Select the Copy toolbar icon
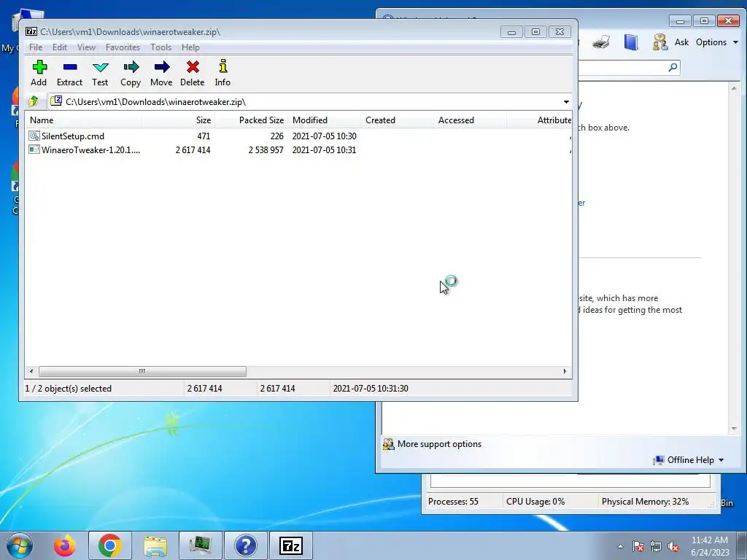747x560 pixels. point(131,67)
